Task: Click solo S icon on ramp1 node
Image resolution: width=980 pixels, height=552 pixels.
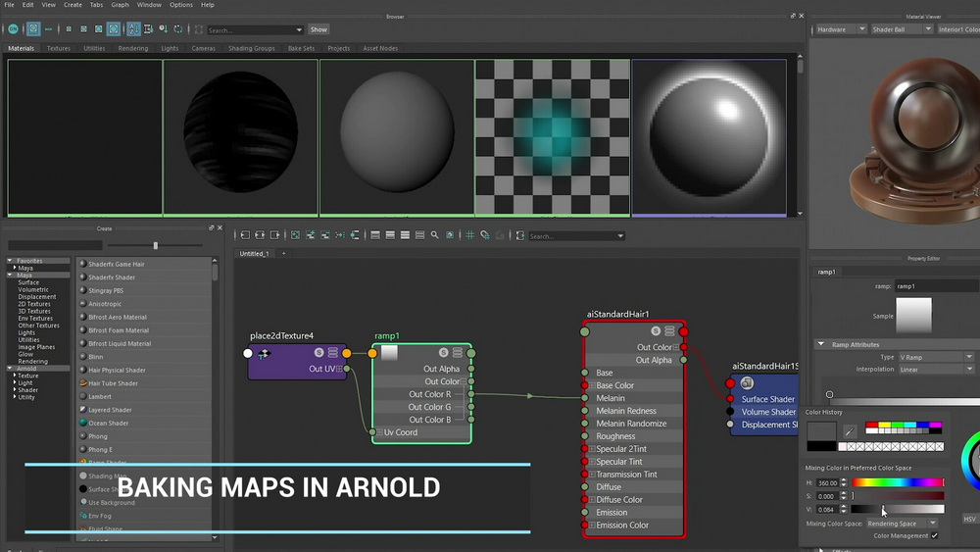Action: [443, 353]
